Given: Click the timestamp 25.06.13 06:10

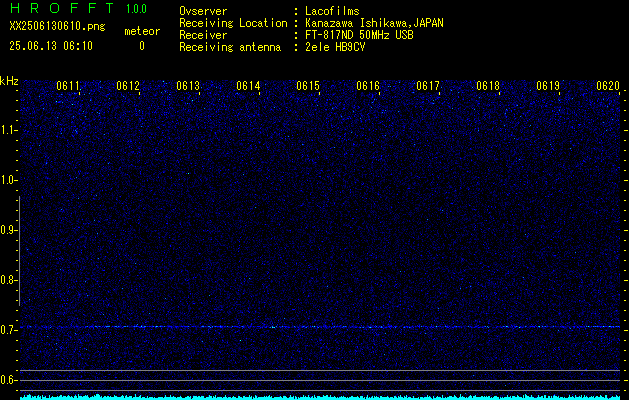Looking at the screenshot, I should point(51,46).
